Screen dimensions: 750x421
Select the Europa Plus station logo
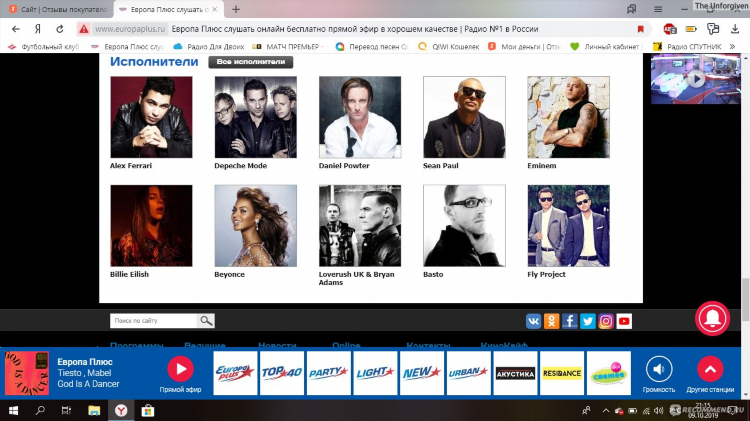point(235,373)
